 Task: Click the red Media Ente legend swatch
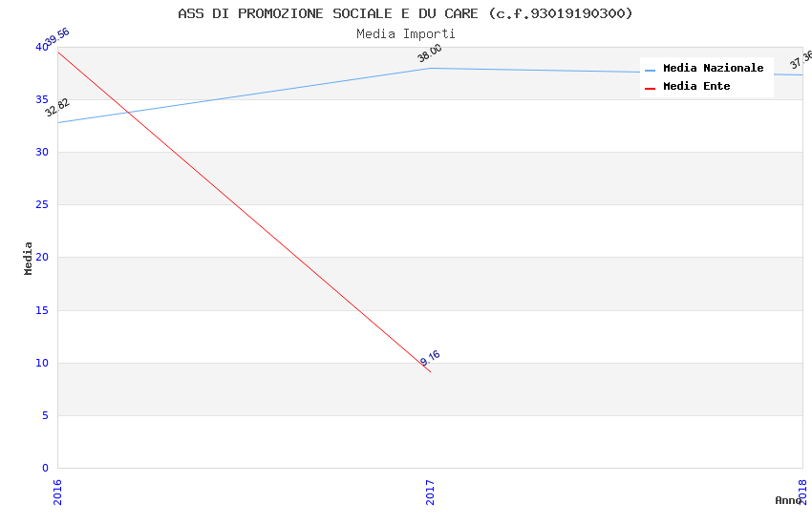(650, 89)
